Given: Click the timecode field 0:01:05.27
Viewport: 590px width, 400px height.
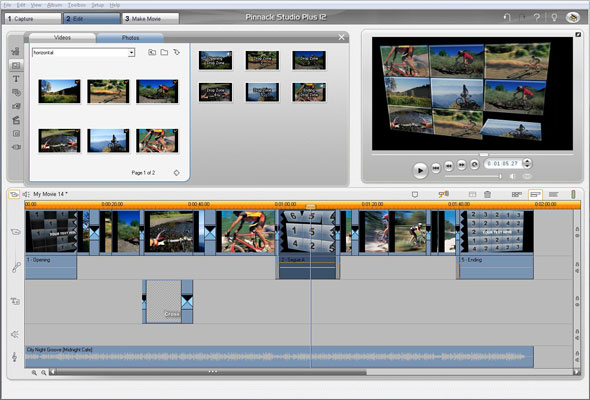Looking at the screenshot, I should 503,164.
